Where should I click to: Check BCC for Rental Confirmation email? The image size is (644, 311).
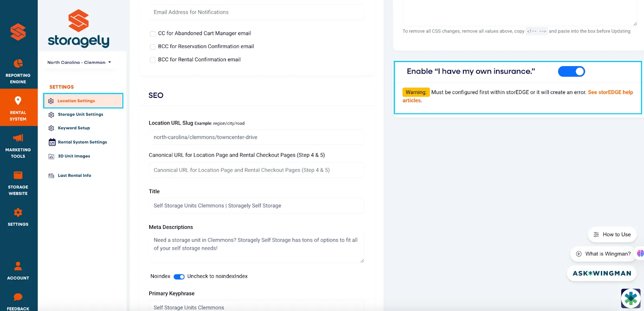pyautogui.click(x=153, y=60)
